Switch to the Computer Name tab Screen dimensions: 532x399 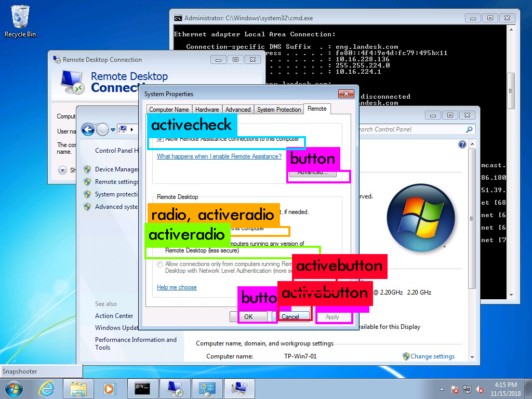[169, 110]
